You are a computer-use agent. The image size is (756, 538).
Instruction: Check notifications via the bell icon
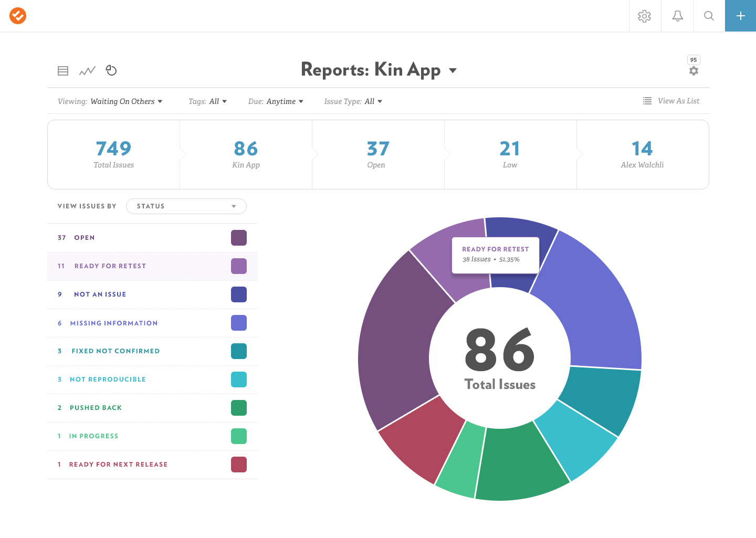tap(677, 16)
